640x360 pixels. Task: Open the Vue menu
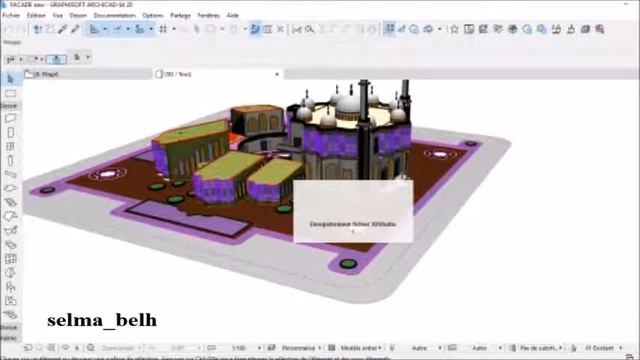pos(58,16)
